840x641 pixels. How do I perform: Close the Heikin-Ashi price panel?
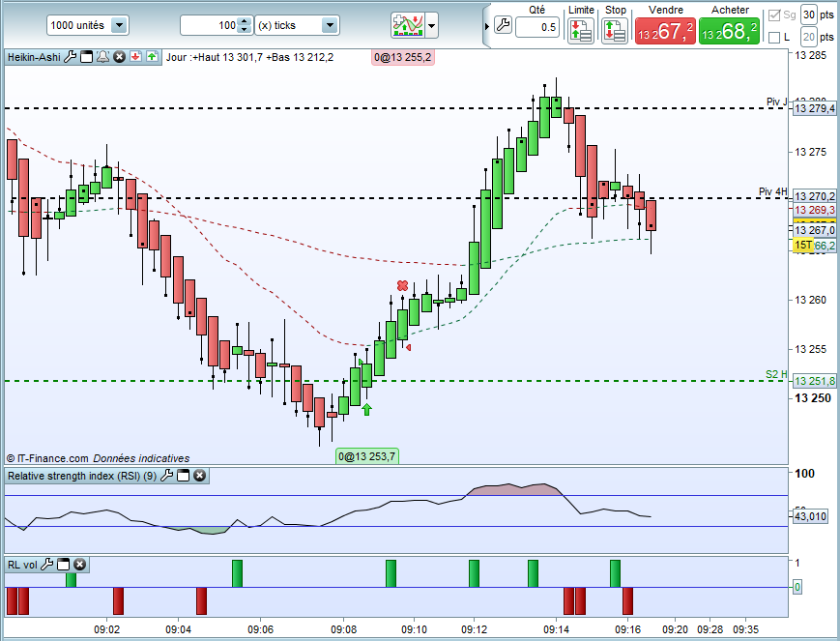[x=120, y=57]
